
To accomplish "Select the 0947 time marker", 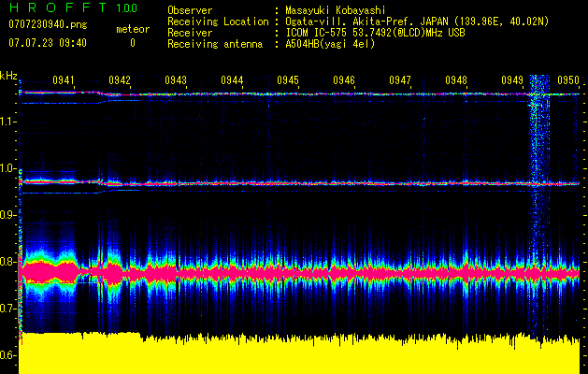I will coord(400,81).
